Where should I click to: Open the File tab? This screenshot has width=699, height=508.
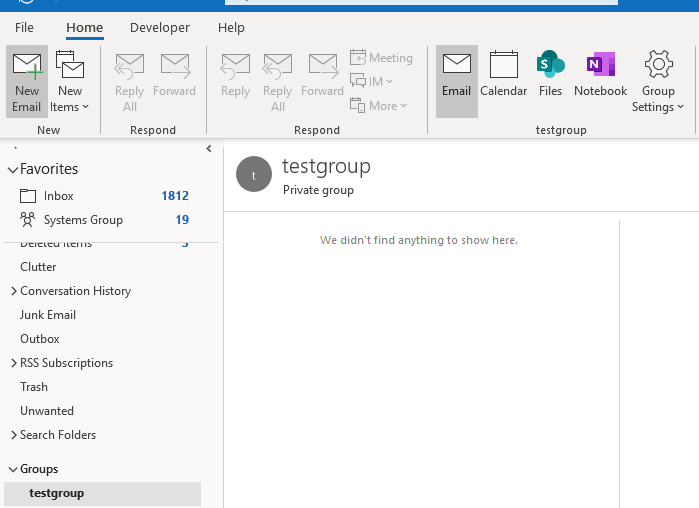[x=24, y=28]
